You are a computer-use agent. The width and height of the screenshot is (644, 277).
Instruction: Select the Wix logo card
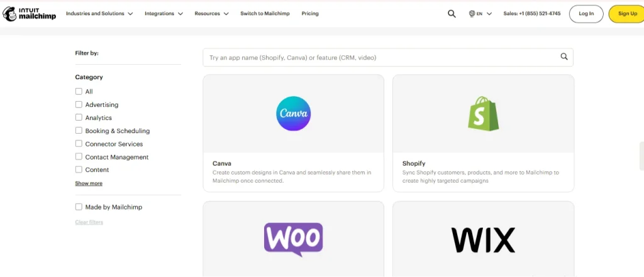[483, 240]
